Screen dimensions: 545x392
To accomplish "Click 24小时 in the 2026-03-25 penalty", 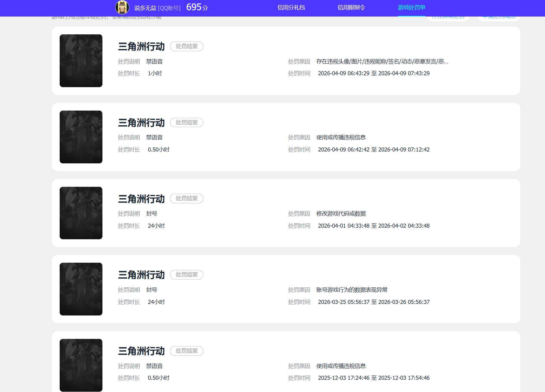I will click(156, 302).
